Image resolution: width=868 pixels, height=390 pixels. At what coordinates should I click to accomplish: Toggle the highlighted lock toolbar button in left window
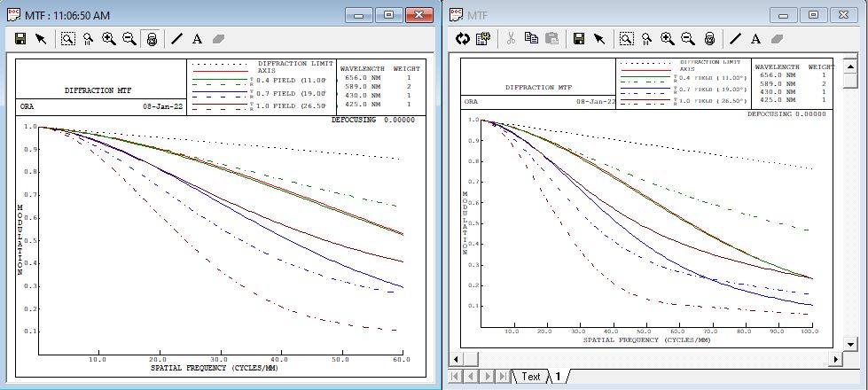coord(152,39)
